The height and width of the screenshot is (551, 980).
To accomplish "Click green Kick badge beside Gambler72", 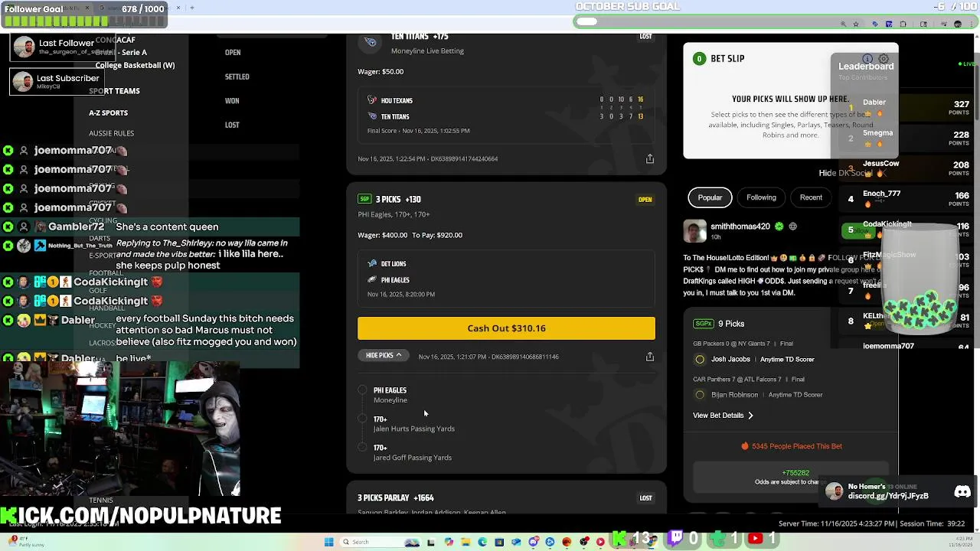I will click(x=8, y=227).
